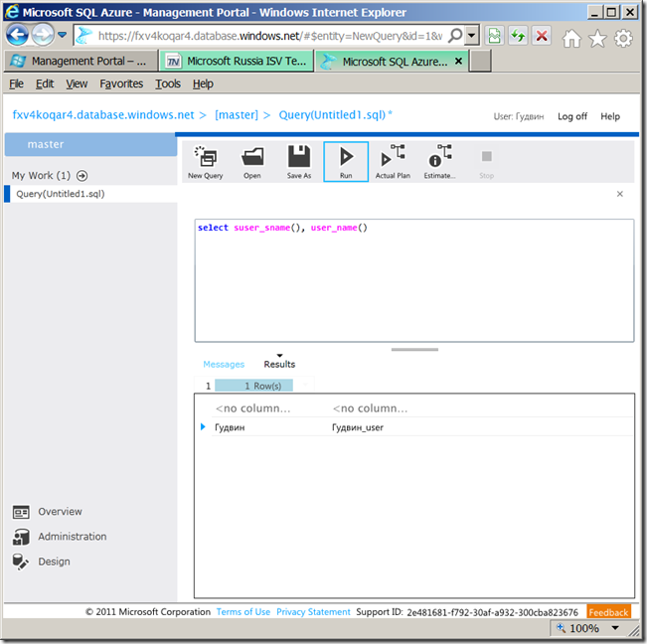Click the row indicator arrow for Гудвин
Screen dimensions: 647x644
tap(203, 426)
